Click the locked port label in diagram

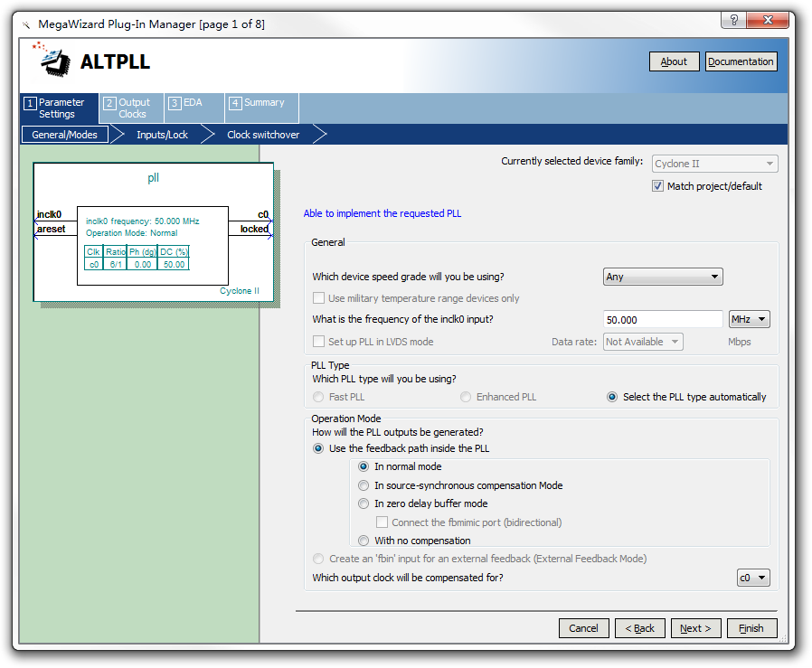pos(254,229)
